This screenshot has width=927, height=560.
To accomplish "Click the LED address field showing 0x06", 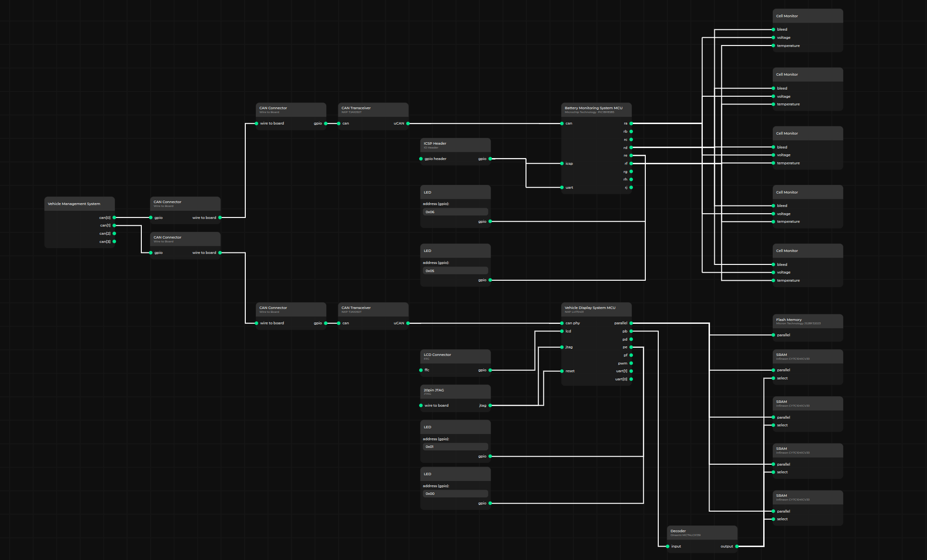I will click(x=455, y=212).
